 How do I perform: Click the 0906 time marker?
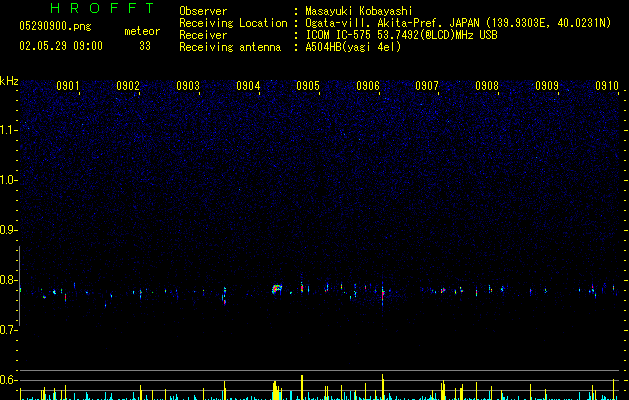368,86
